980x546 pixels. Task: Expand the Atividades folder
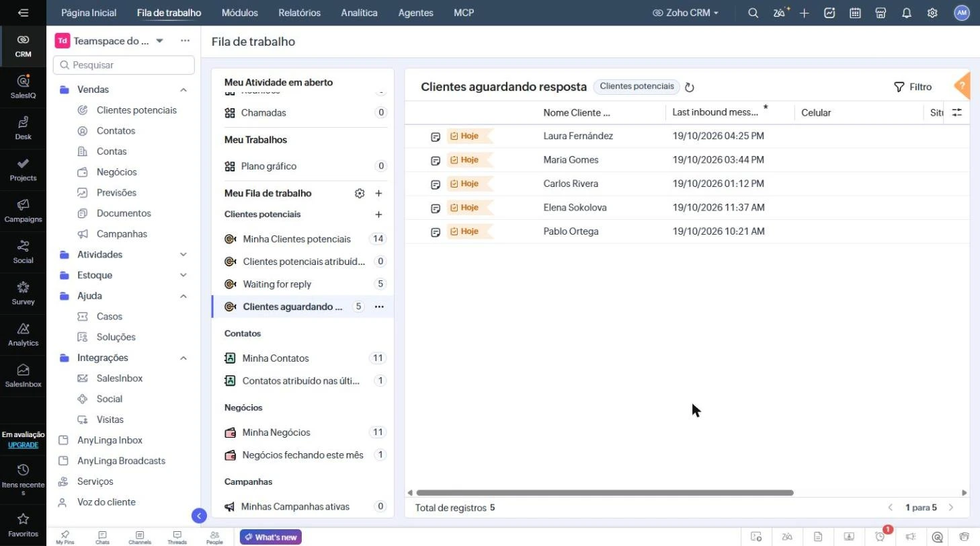(x=183, y=255)
